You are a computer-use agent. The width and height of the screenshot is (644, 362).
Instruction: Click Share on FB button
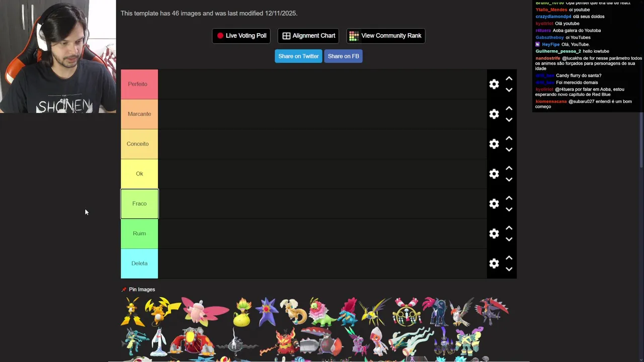point(343,56)
